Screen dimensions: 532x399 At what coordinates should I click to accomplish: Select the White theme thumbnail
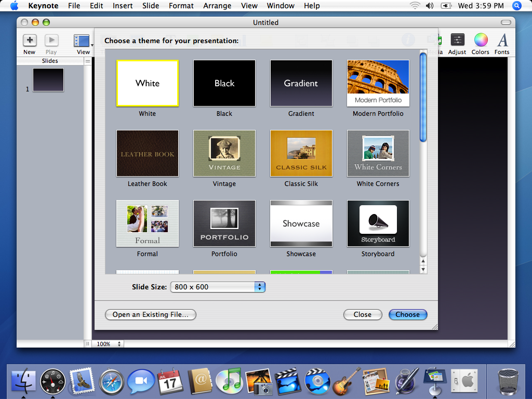147,83
